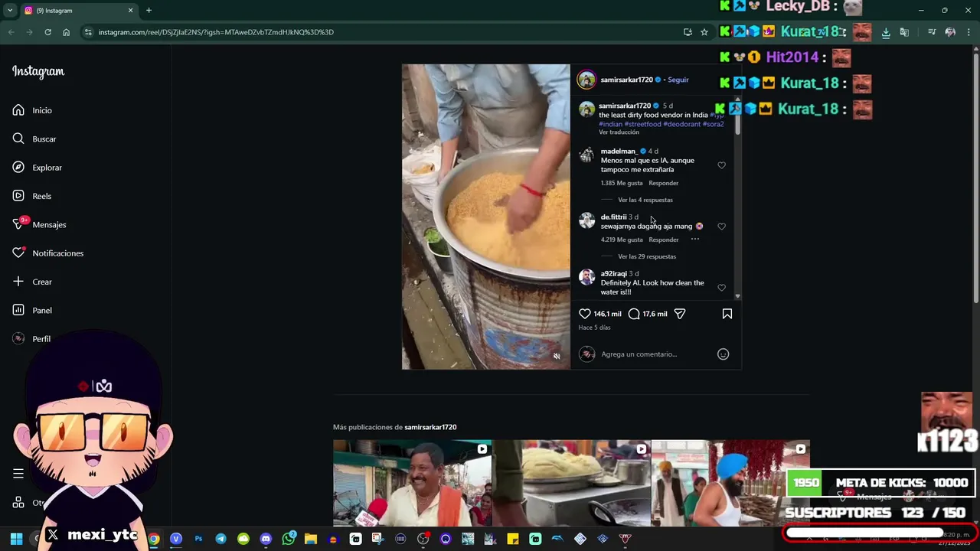Open a92iraqi profile avatar
Screen dimensions: 980x551
(x=586, y=277)
